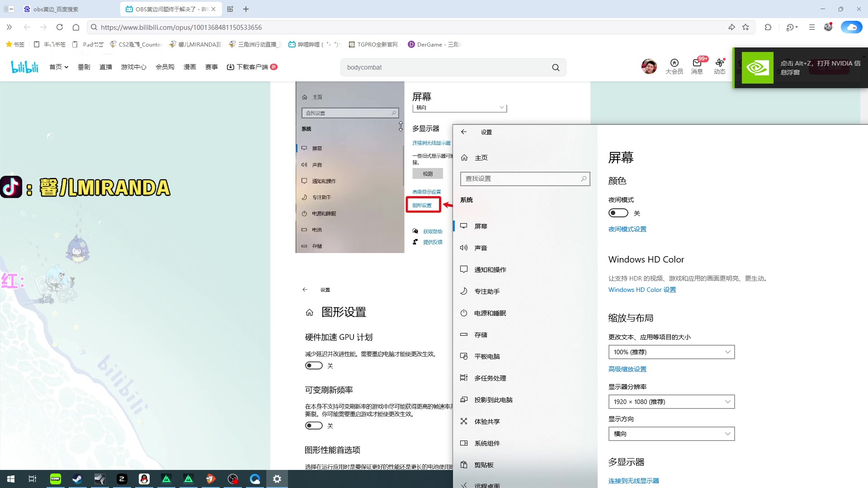
Task: Open Task View in the taskbar
Action: coord(33,479)
